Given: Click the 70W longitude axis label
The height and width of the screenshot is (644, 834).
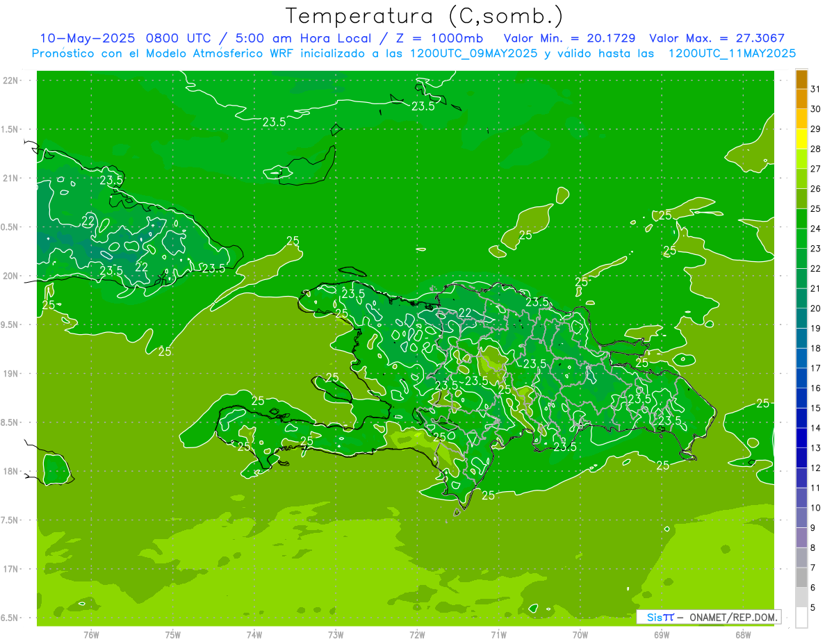Looking at the screenshot, I should [x=580, y=635].
